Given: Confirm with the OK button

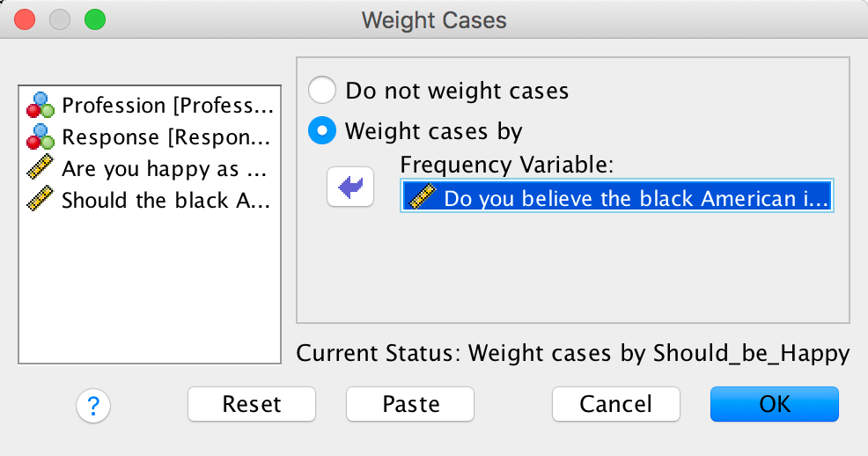Looking at the screenshot, I should (774, 404).
